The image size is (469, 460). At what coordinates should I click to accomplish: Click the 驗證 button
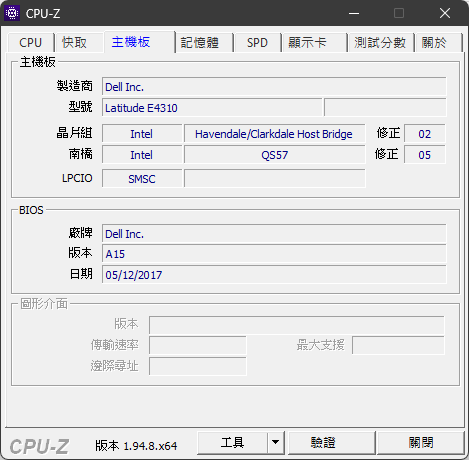pyautogui.click(x=332, y=443)
